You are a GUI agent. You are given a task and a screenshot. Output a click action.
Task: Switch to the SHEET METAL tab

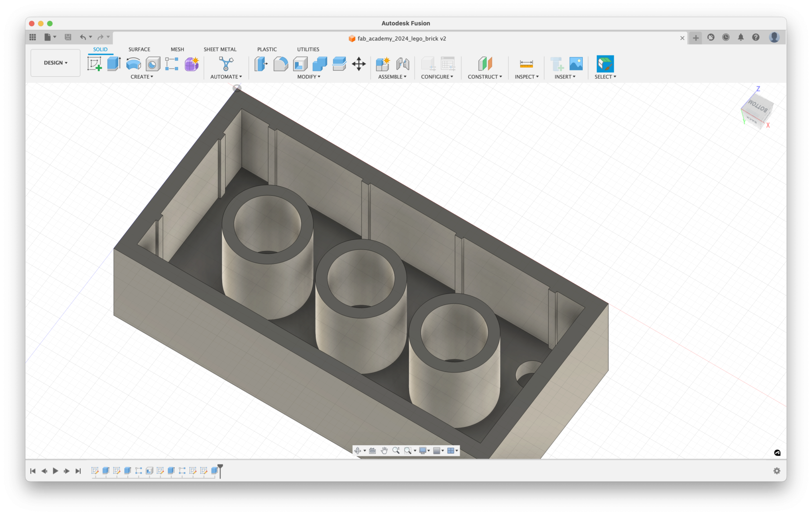click(220, 49)
